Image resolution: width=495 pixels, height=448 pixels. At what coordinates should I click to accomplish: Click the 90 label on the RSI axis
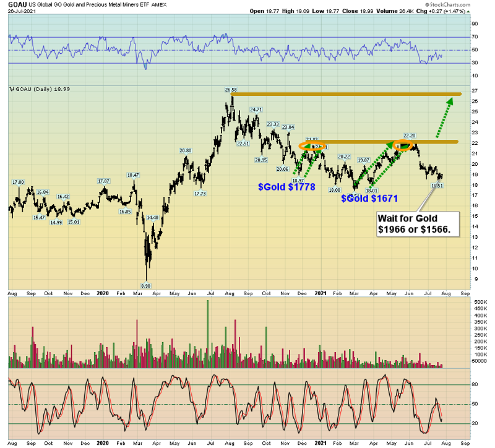tap(475, 24)
